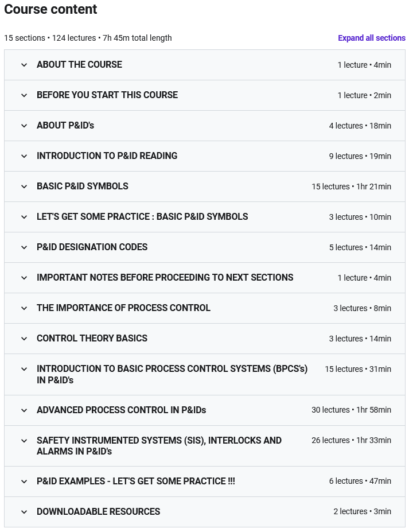The width and height of the screenshot is (409, 532).
Task: Click the P&ID DESIGNATION CODES heading
Action: (92, 247)
